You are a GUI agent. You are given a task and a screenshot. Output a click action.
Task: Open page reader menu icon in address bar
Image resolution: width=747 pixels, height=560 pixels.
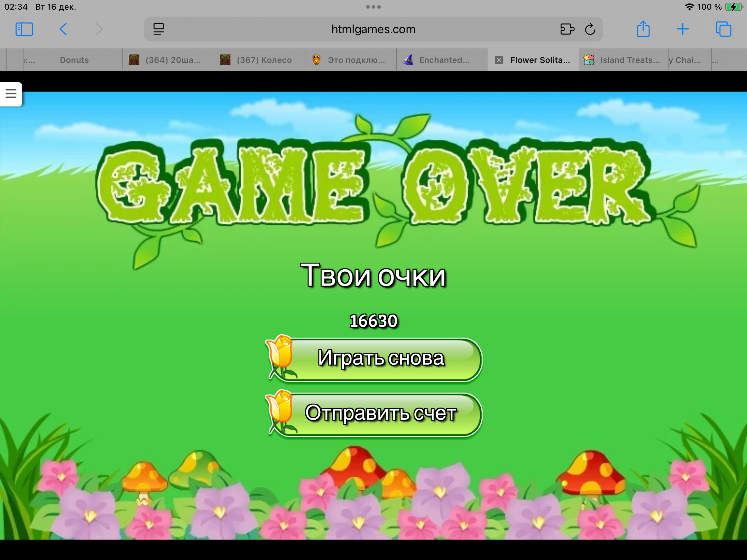tap(159, 29)
